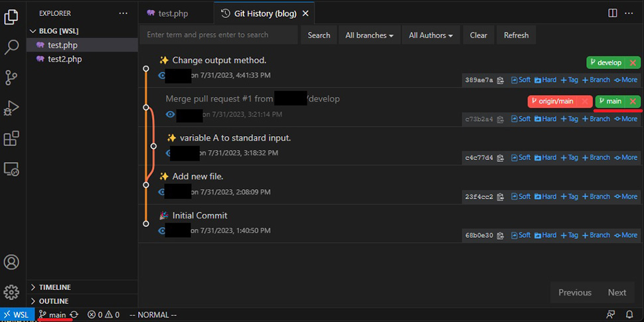
Task: Remove the develop branch with X
Action: (x=633, y=63)
